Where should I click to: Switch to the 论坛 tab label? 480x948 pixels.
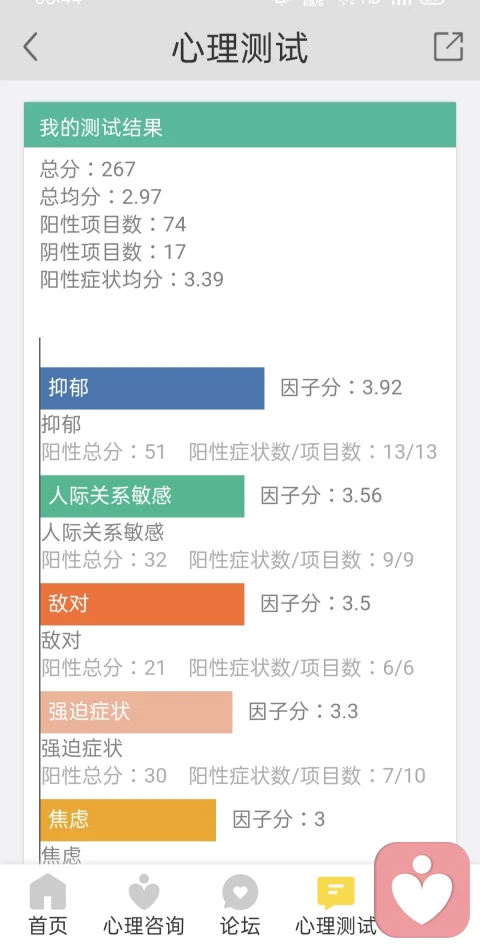[240, 926]
